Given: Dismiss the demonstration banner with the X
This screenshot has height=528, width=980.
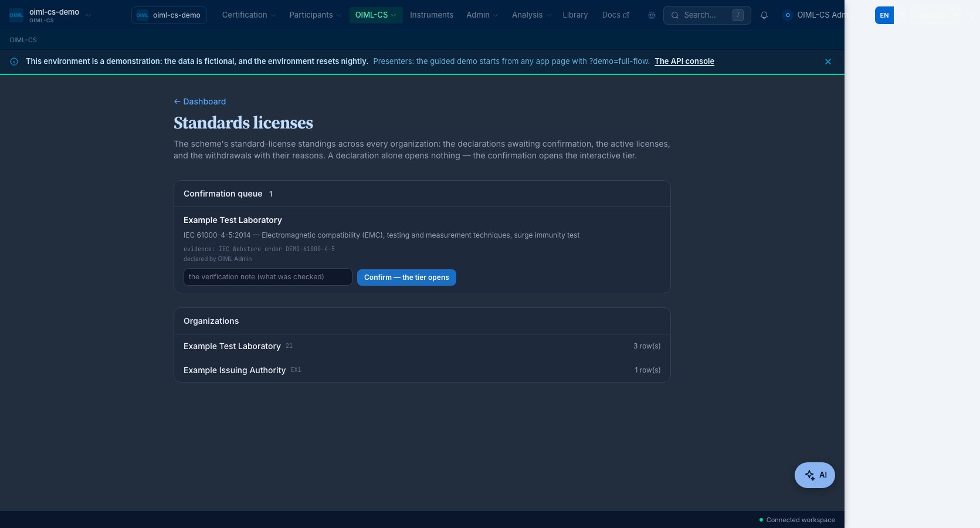Looking at the screenshot, I should [828, 62].
